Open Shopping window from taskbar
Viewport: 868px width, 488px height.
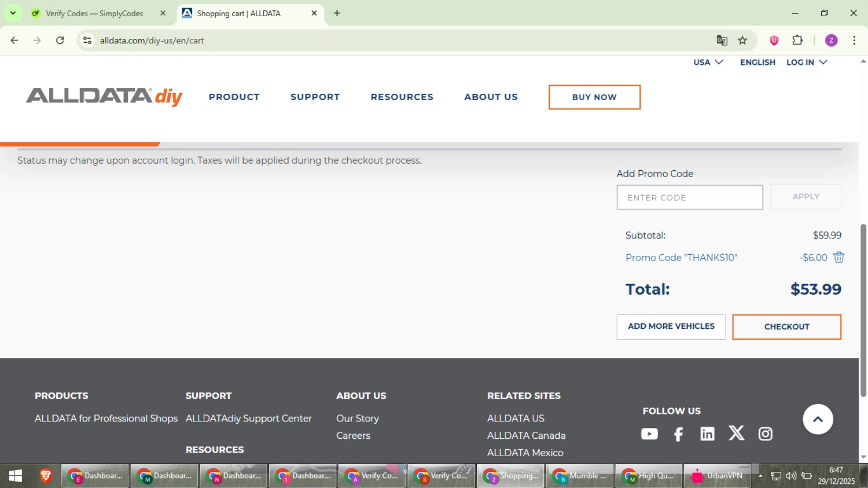pos(510,476)
